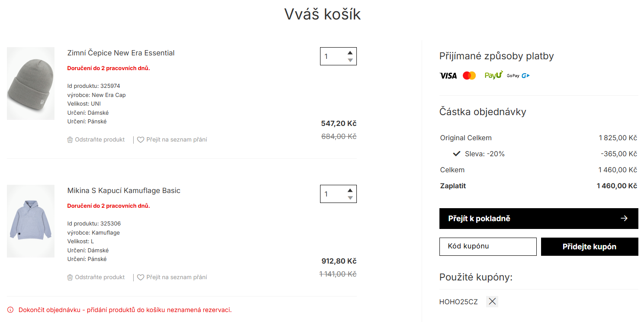This screenshot has width=644, height=322.
Task: Click the GoPay payment logo
Action: click(518, 76)
